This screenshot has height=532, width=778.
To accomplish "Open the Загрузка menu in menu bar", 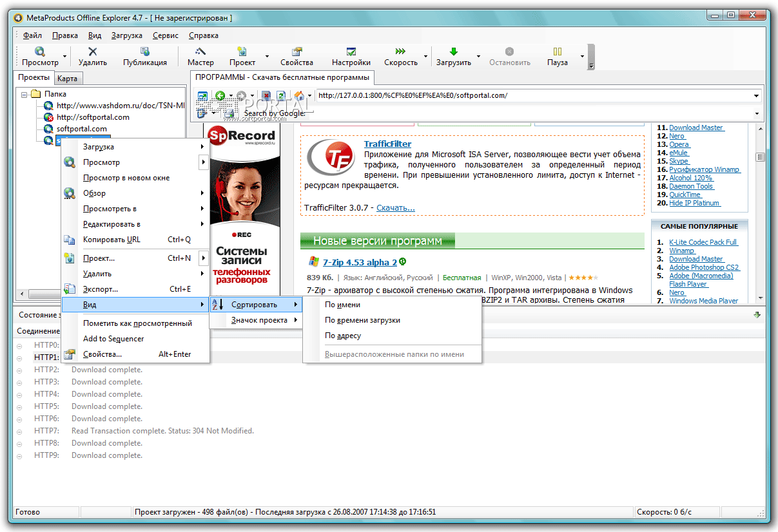I will coord(127,35).
